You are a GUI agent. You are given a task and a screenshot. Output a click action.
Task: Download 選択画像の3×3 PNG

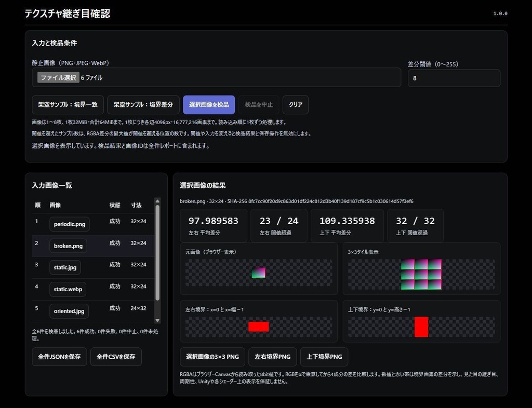click(212, 357)
